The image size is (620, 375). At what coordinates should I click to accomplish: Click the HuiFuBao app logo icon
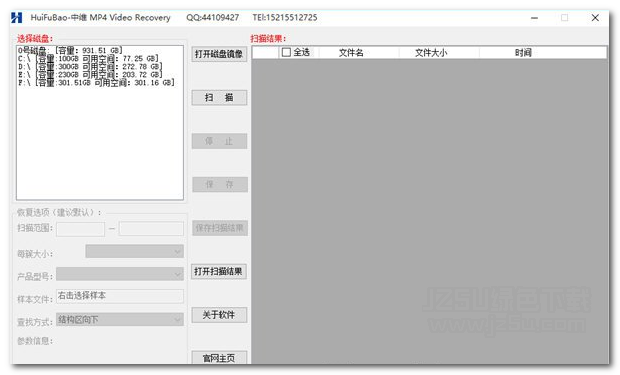17,18
